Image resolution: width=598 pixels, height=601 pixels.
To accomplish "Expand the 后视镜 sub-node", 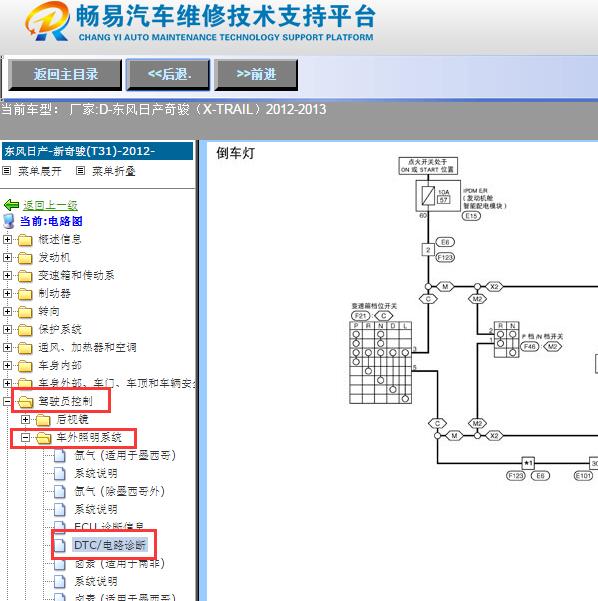I will 25,419.
